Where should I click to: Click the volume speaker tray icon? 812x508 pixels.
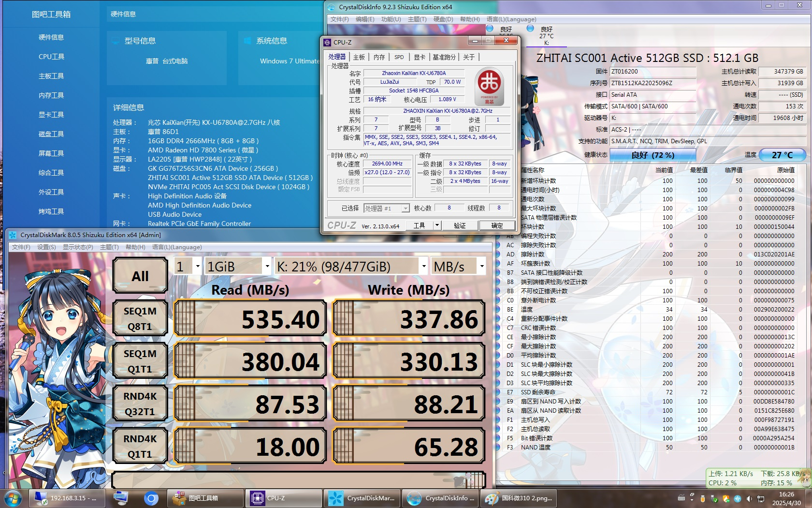coord(749,498)
